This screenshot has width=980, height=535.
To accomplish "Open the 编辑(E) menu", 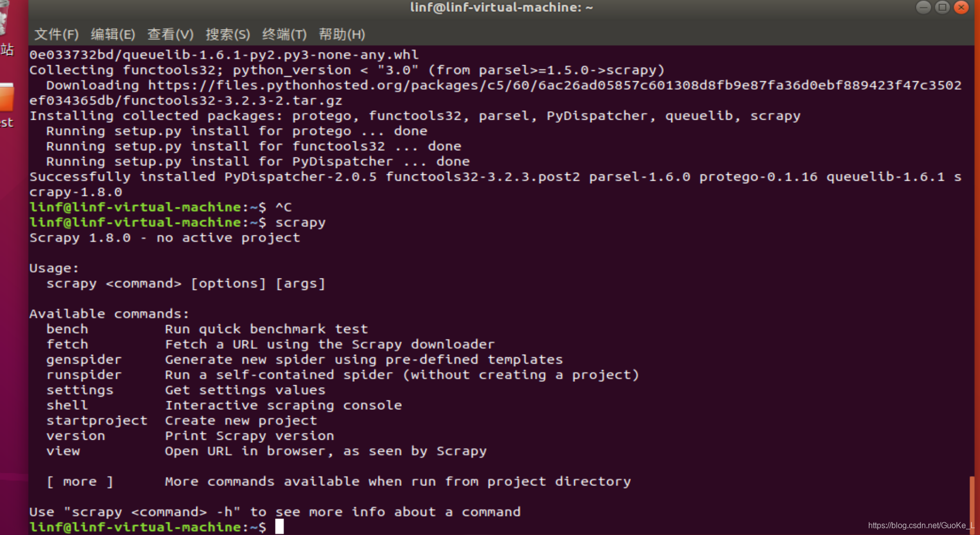I will (x=113, y=34).
